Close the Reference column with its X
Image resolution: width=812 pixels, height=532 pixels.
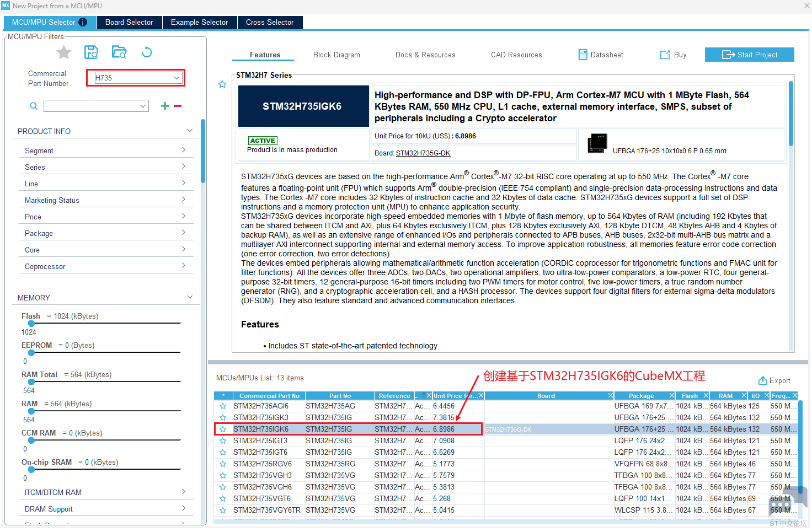point(429,395)
